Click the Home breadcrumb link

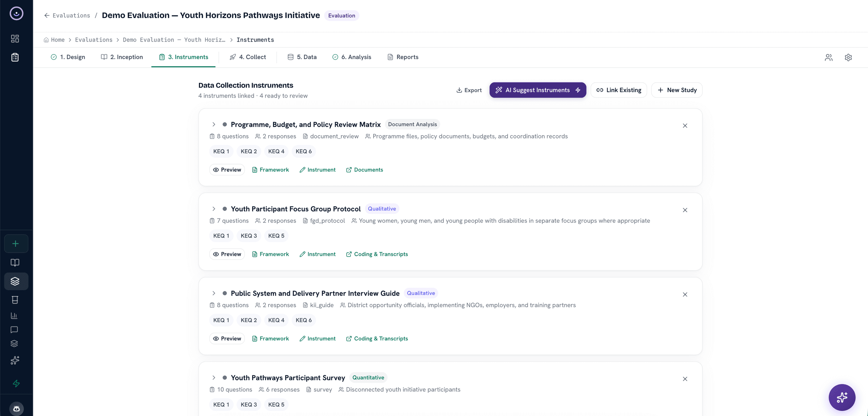click(x=54, y=40)
